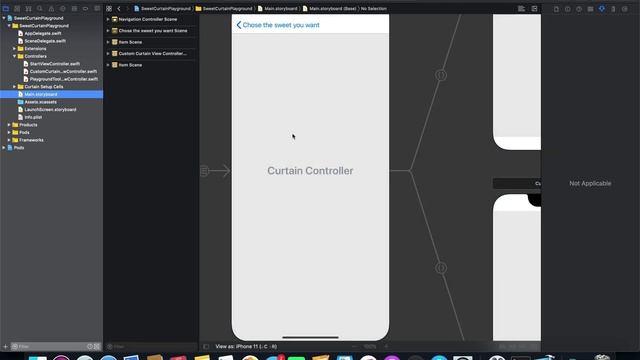The width and height of the screenshot is (640, 360).
Task: Click the lower segue circle icon
Action: (441, 268)
